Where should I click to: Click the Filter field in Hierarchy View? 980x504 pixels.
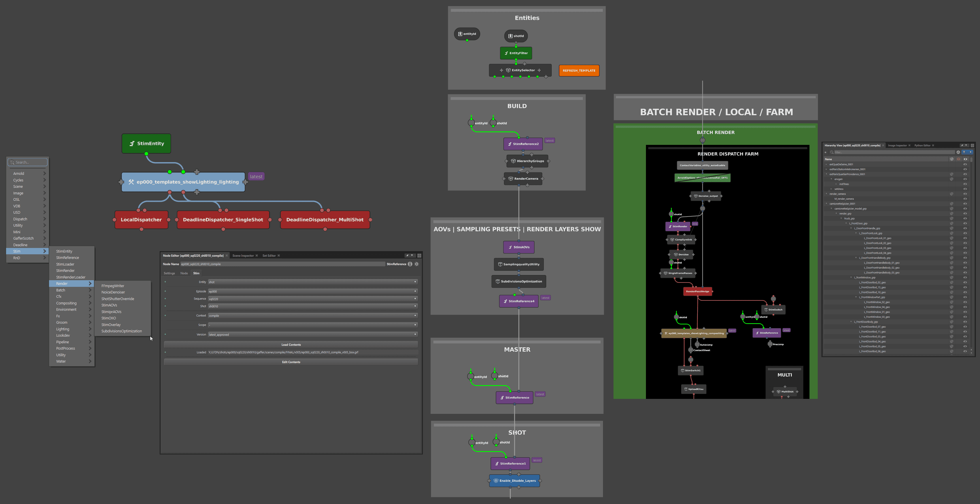tap(895, 152)
